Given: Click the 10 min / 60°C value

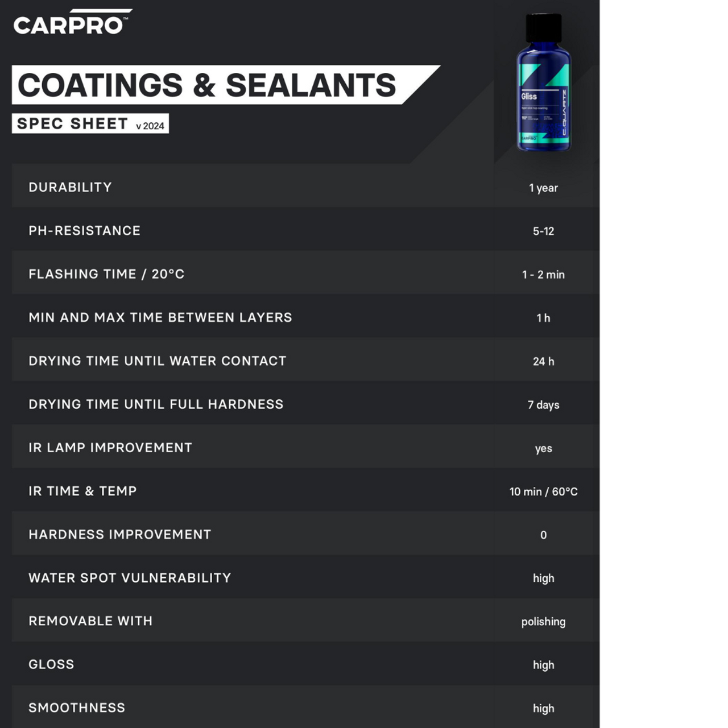Looking at the screenshot, I should [543, 491].
